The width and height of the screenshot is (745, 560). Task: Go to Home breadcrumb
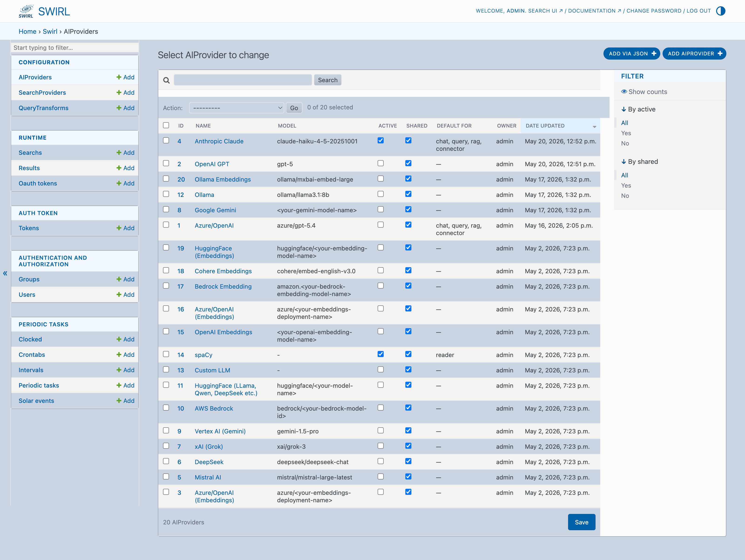pyautogui.click(x=27, y=31)
